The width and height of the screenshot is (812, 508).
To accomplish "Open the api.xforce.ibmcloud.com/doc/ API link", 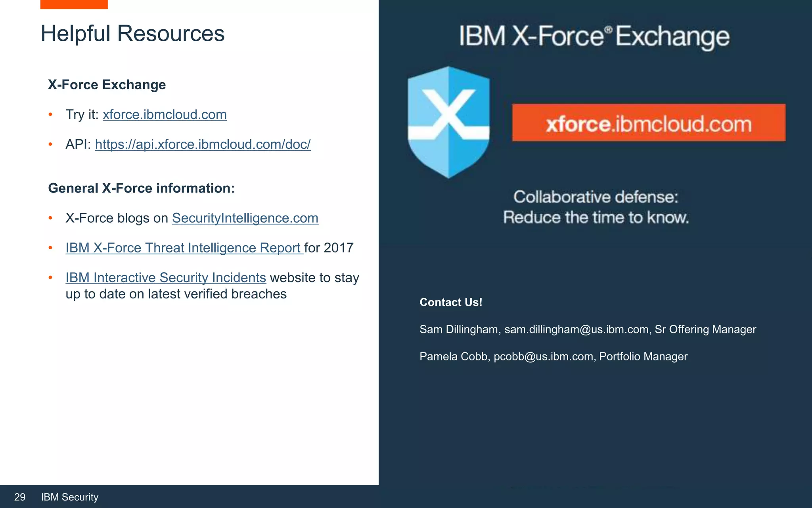I will (203, 144).
